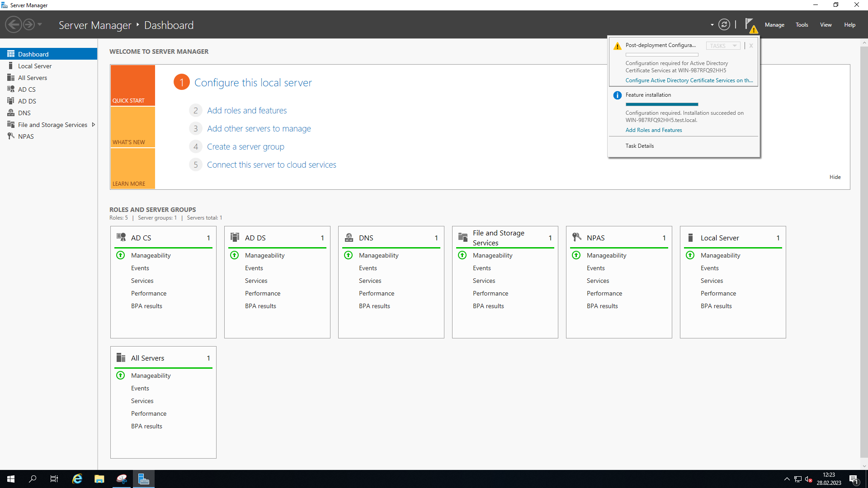
Task: Open the Help menu
Action: (849, 25)
